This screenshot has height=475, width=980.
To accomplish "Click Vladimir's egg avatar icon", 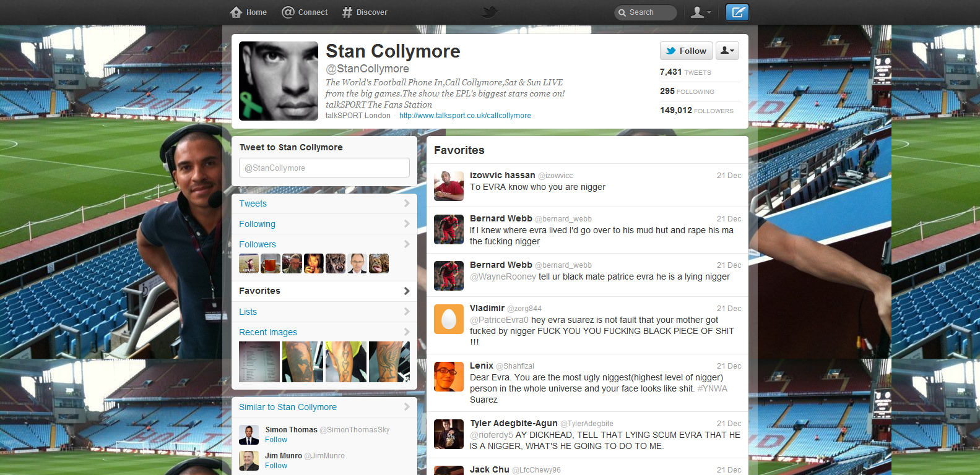I will pos(449,319).
